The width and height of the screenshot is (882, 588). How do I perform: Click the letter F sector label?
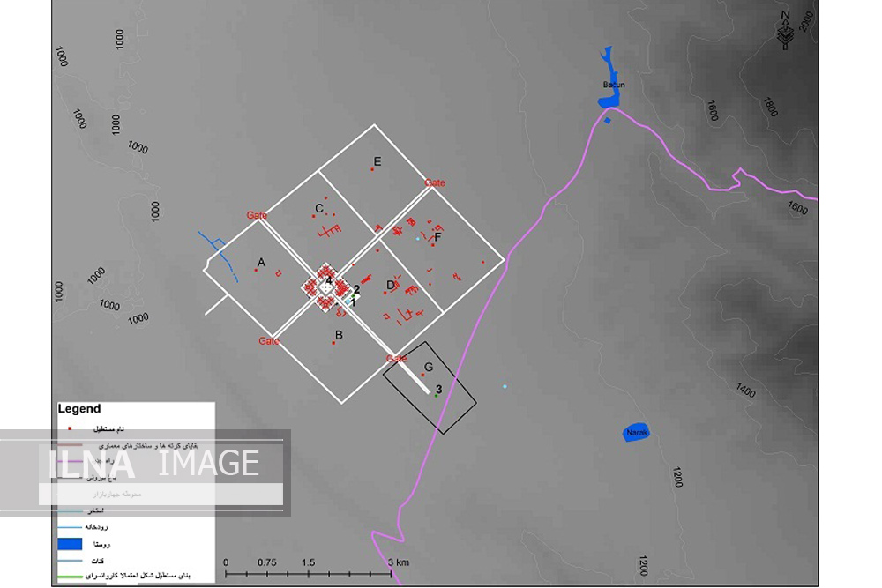pyautogui.click(x=437, y=237)
